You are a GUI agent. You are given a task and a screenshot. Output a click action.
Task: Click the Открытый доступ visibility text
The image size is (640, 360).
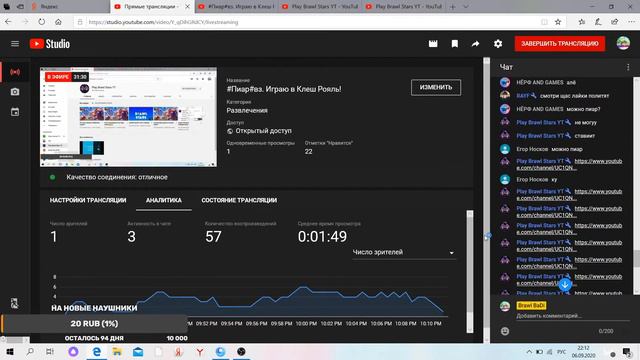point(263,131)
